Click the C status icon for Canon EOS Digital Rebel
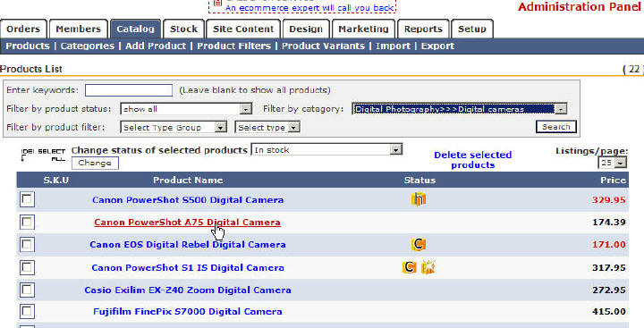This screenshot has height=328, width=644. [x=419, y=244]
